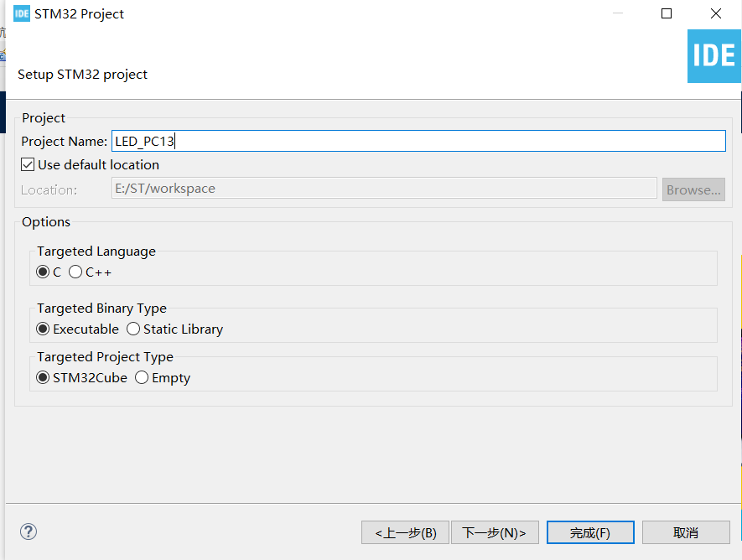Maximize the STM32 Project dialog
This screenshot has height=560, width=742.
pyautogui.click(x=667, y=13)
